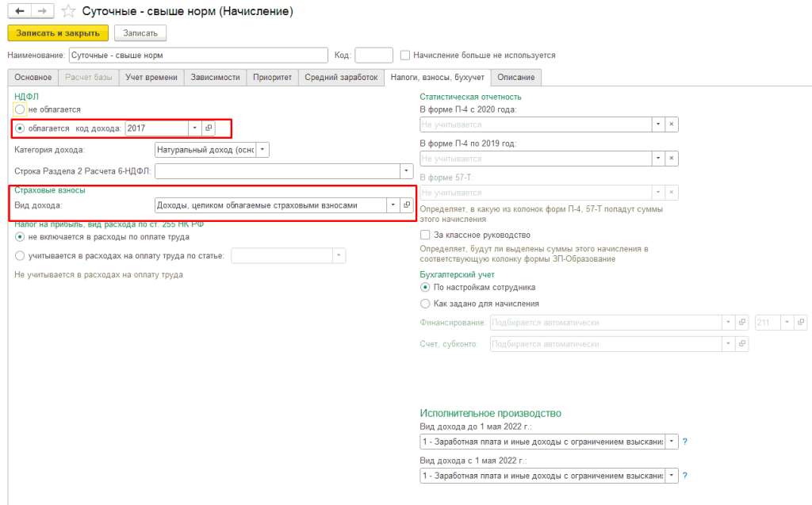The width and height of the screenshot is (812, 505).
Task: Select the 'не облагается' NDFL radio option
Action: 20,109
